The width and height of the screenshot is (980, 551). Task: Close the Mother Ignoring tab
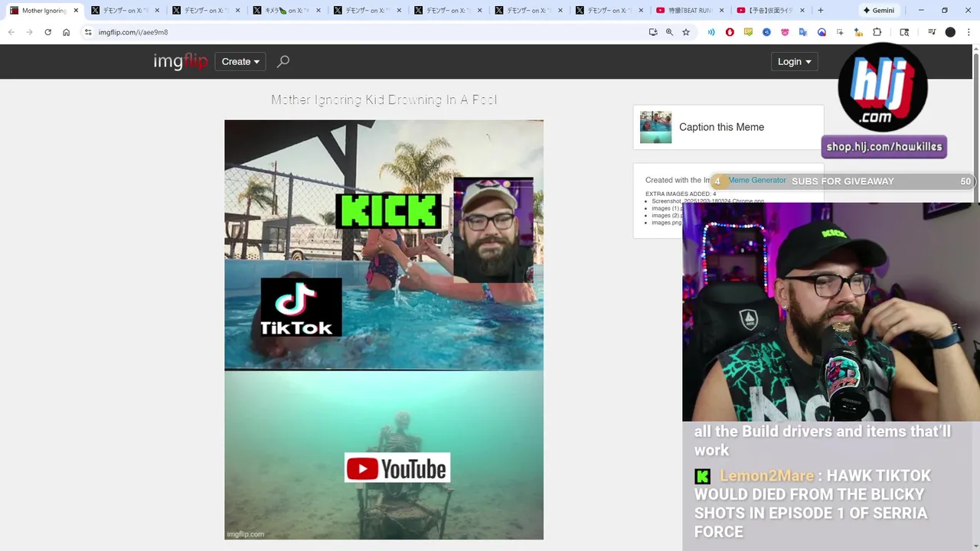coord(76,11)
